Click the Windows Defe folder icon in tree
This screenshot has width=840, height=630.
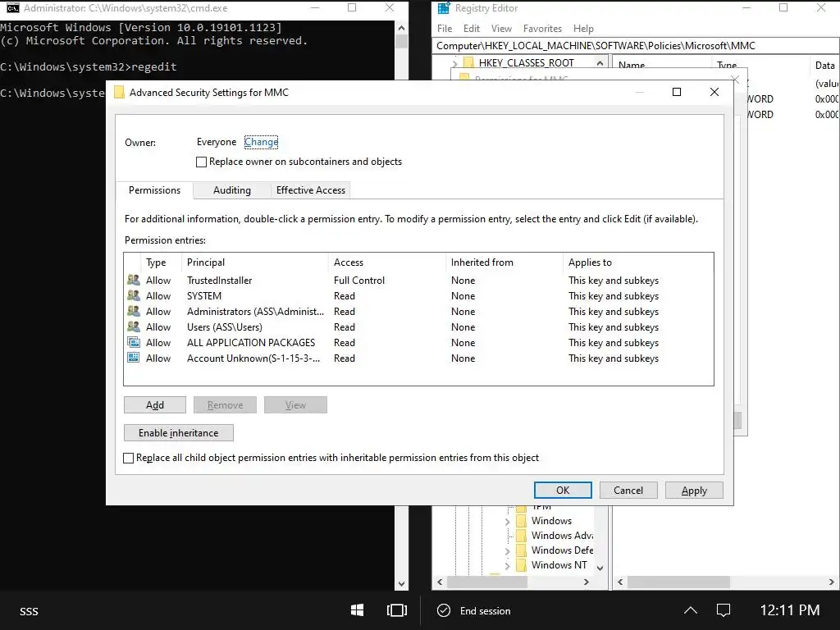click(521, 550)
